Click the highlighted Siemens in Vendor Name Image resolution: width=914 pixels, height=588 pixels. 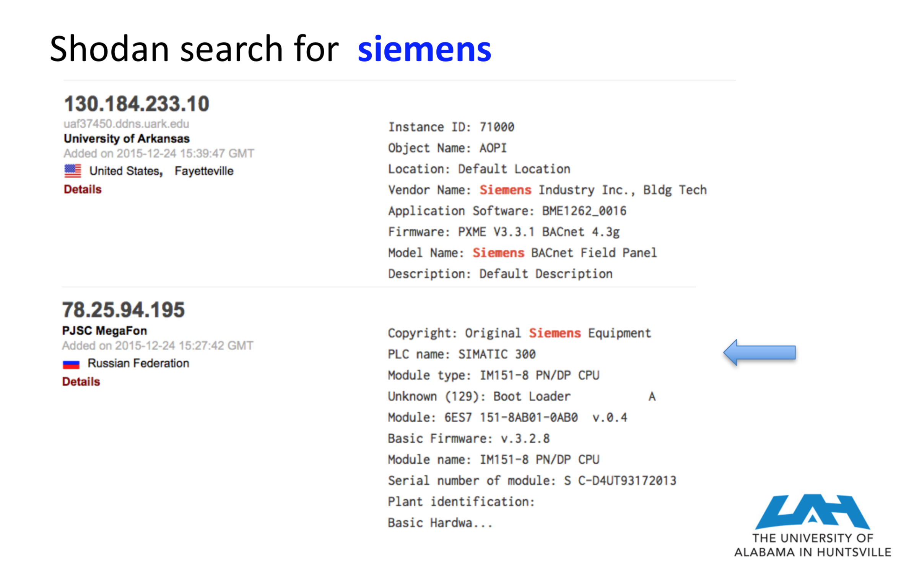coord(506,190)
